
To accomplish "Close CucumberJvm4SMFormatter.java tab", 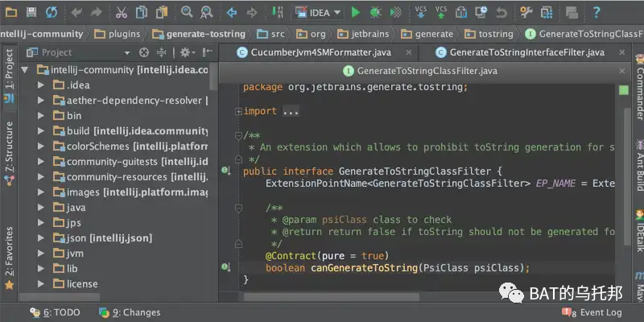I will point(408,52).
